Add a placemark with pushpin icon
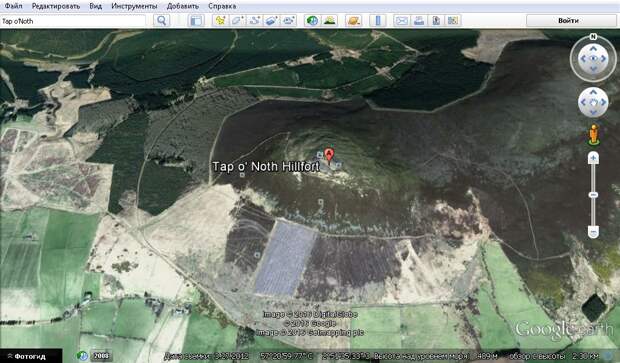This screenshot has height=363, width=620. pyautogui.click(x=220, y=21)
